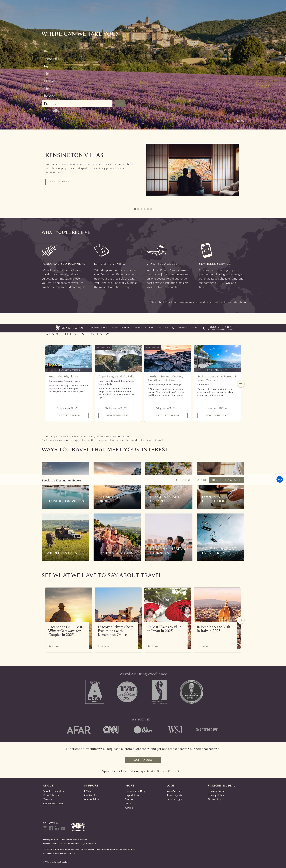Select the last dot of the villas slideshow
286x868 pixels.
[151, 209]
